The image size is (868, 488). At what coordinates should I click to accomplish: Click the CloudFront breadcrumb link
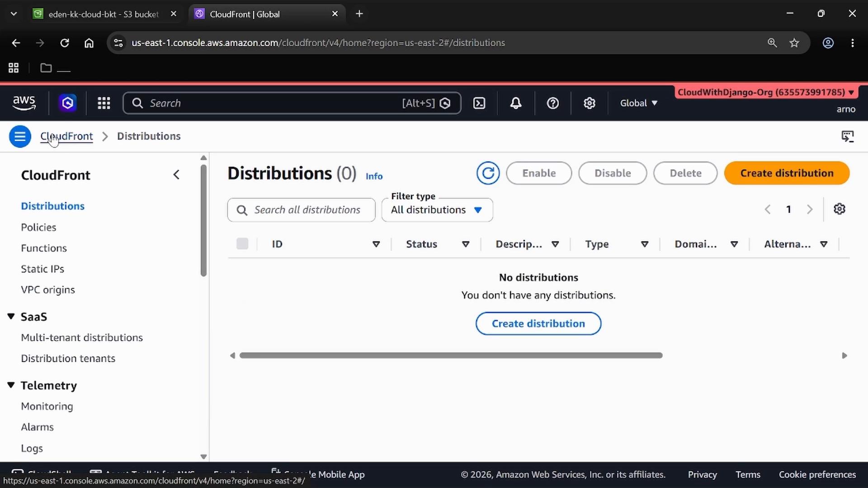point(66,136)
